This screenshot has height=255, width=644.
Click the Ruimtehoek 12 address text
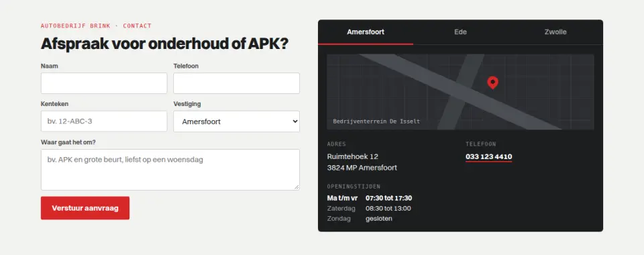[352, 156]
